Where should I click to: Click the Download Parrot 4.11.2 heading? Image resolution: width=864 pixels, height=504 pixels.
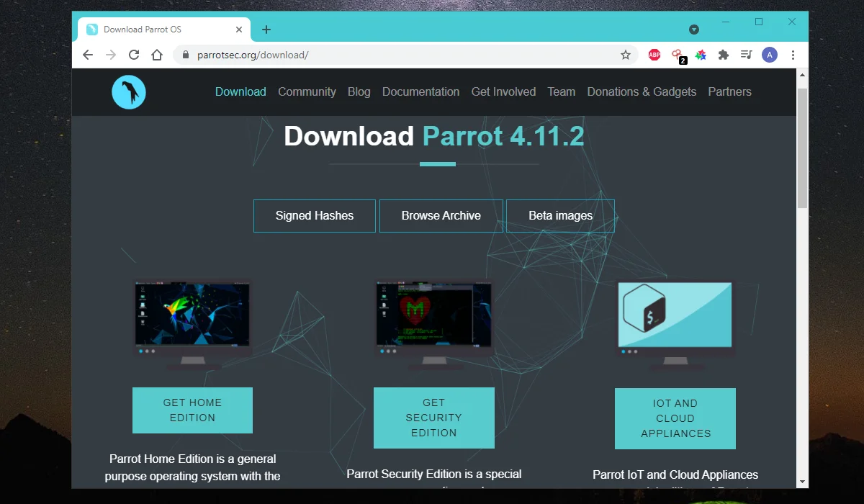pyautogui.click(x=434, y=136)
